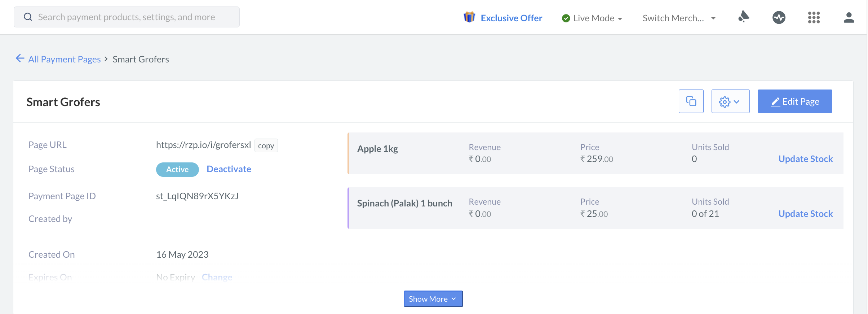Click the Smart Grofers page heading
The width and height of the screenshot is (868, 314).
pyautogui.click(x=63, y=102)
